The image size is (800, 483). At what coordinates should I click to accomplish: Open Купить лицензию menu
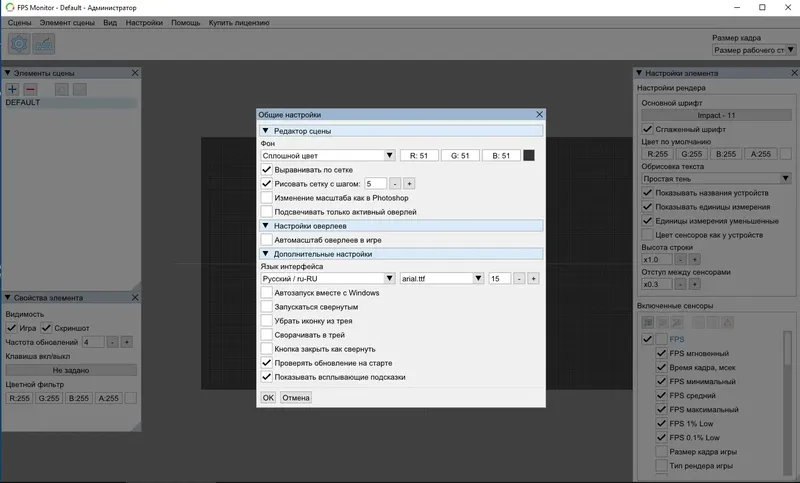click(x=239, y=22)
